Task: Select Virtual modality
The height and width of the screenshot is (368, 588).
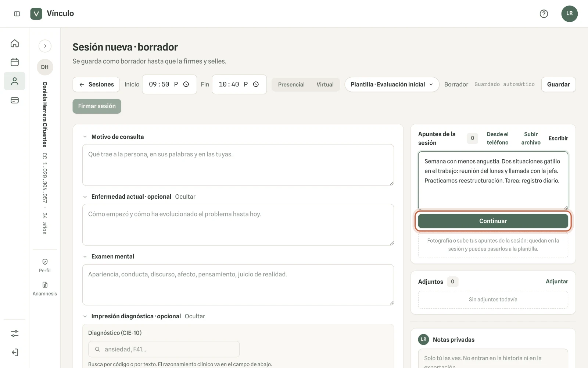Action: (325, 85)
